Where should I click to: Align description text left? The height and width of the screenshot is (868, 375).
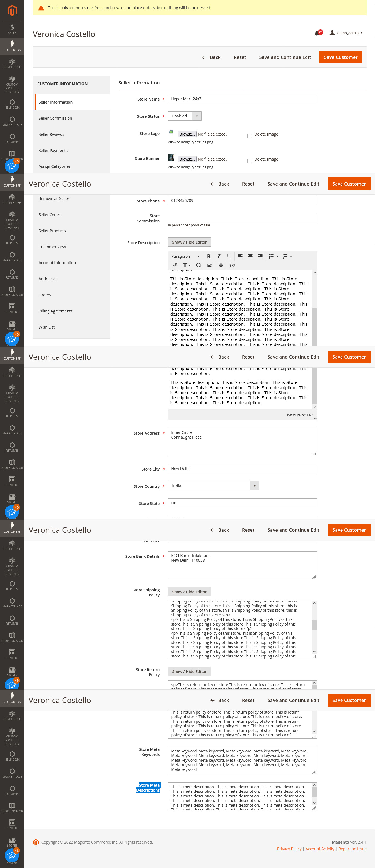(x=240, y=256)
